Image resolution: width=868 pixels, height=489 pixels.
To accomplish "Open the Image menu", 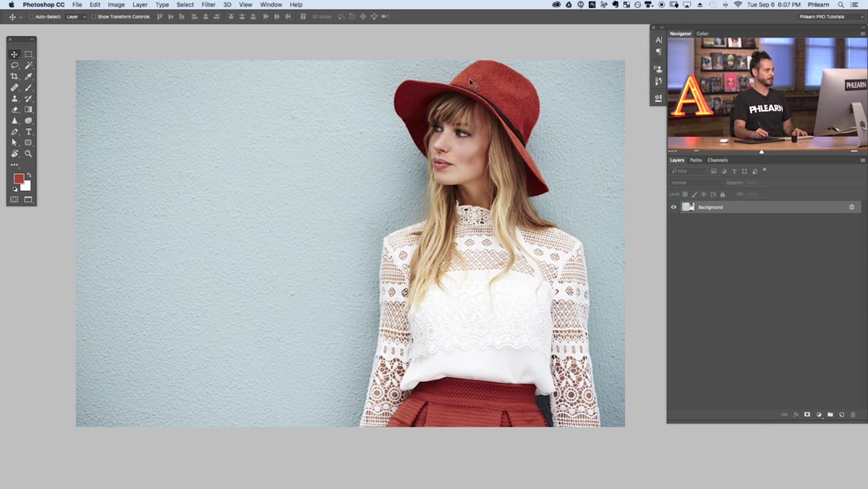I will click(x=116, y=4).
